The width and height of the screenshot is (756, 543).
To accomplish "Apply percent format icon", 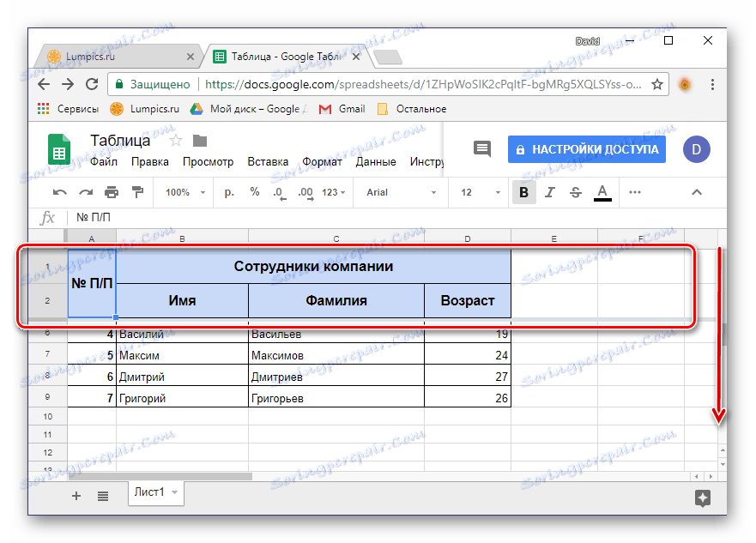I will (x=254, y=192).
